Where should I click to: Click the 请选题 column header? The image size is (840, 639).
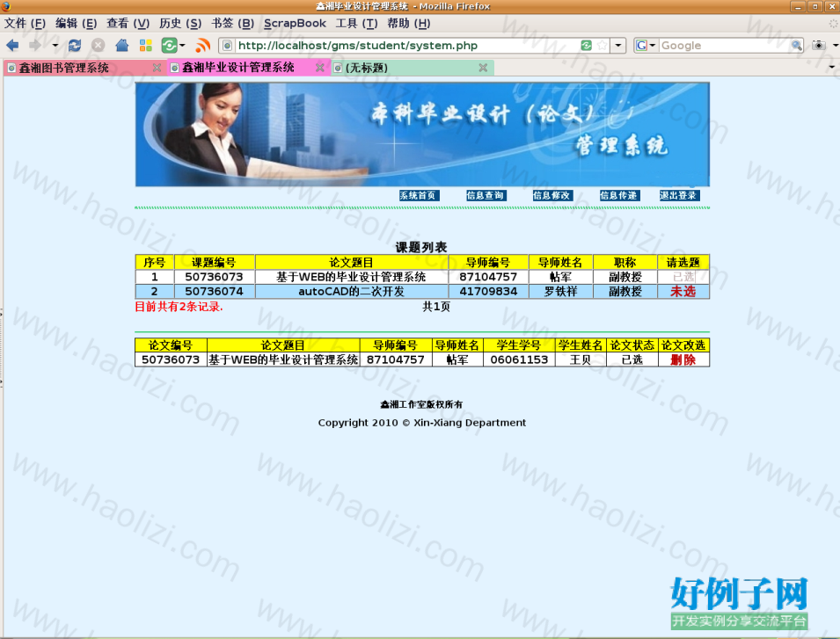point(683,262)
